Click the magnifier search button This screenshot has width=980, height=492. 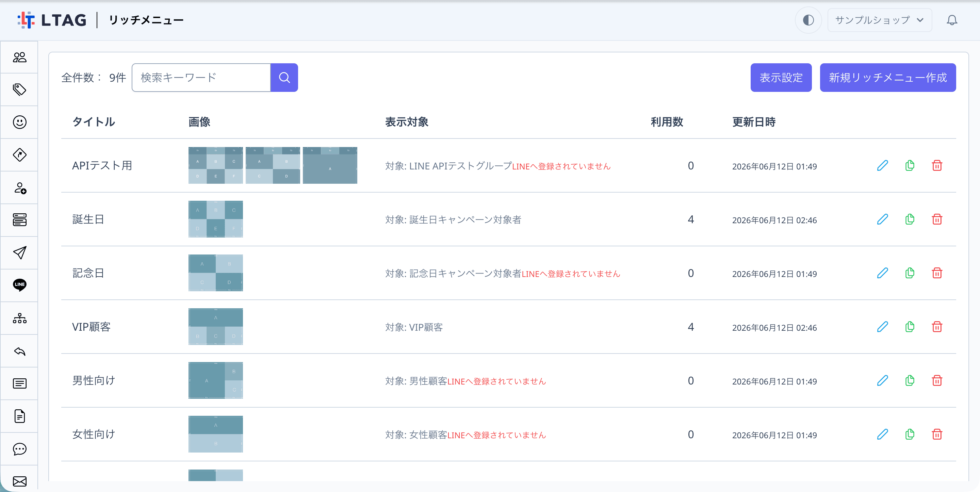(x=284, y=78)
